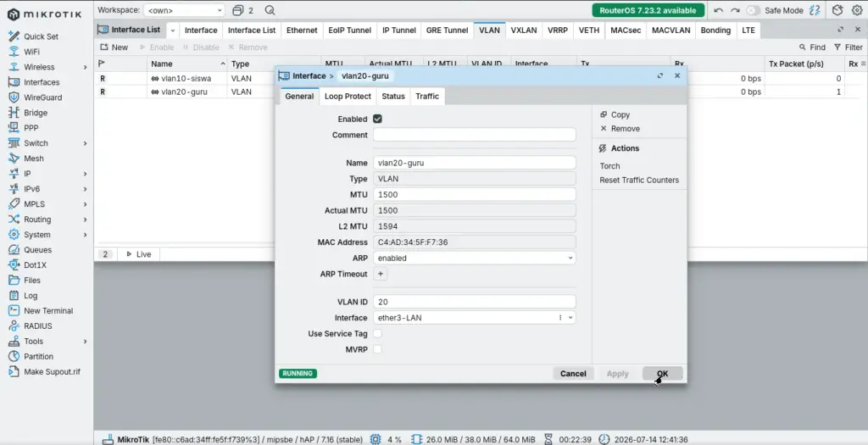Screen dimensions: 868x445
Task: Click New in list toolbar
Action: click(x=114, y=47)
